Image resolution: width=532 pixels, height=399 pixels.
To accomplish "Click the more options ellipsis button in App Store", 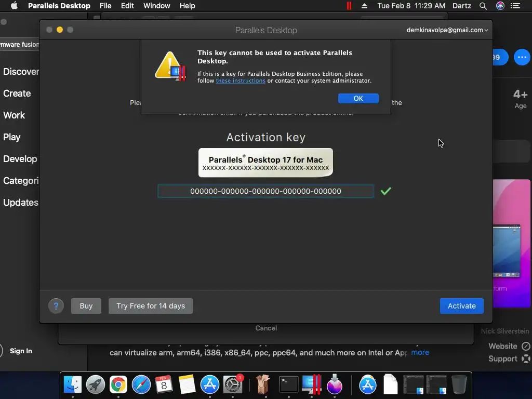I will 522,57.
